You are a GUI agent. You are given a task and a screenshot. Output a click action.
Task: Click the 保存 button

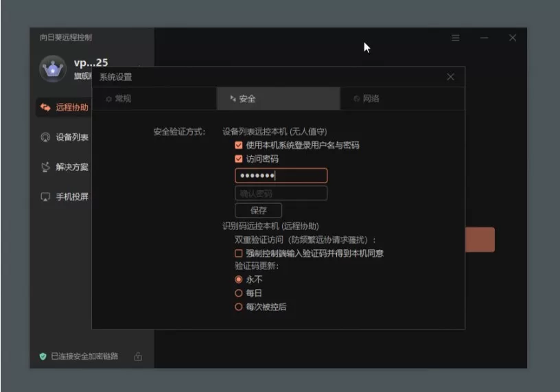(258, 211)
